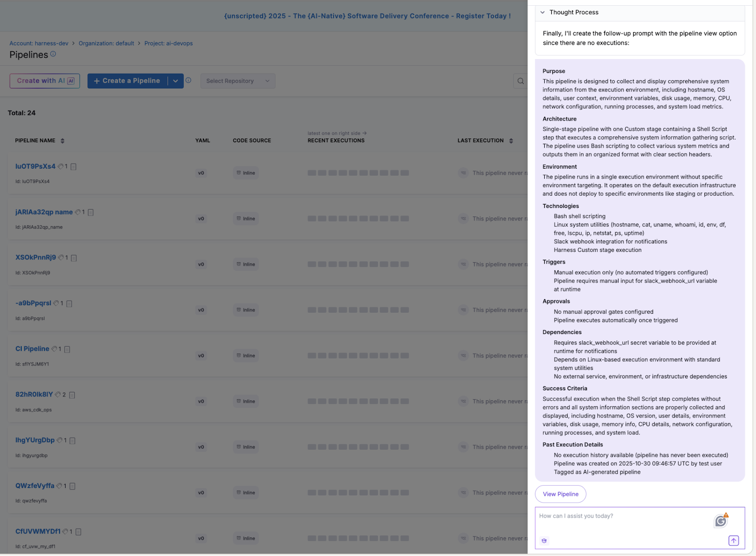Viewport: 756px width, 556px height.
Task: Sort by Last Execution column arrows
Action: click(x=511, y=141)
